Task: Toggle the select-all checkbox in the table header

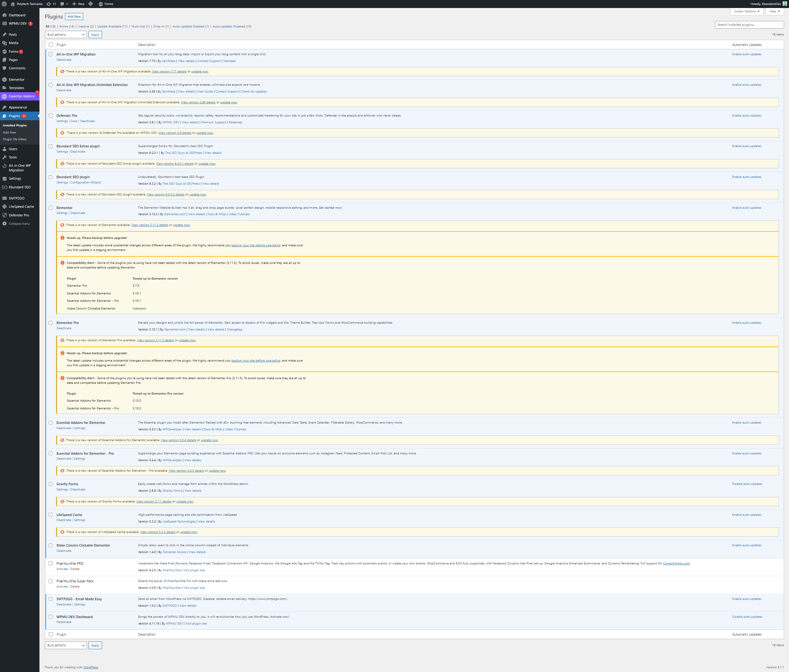Action: (x=51, y=45)
